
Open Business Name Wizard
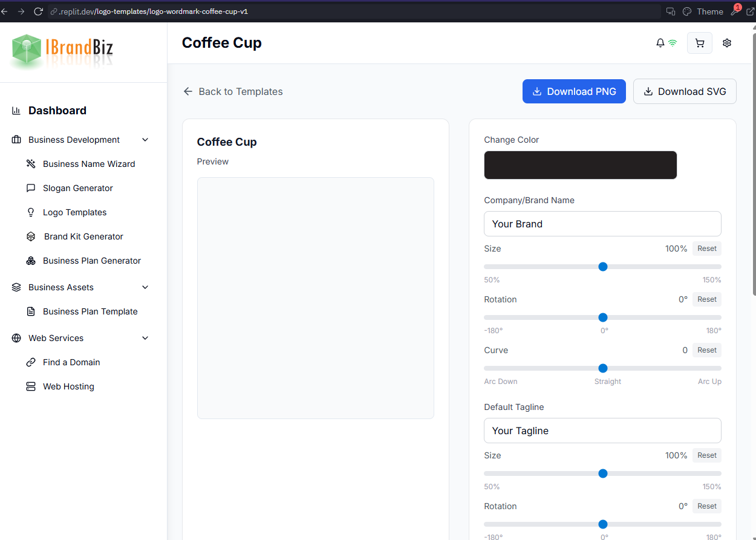coord(89,164)
